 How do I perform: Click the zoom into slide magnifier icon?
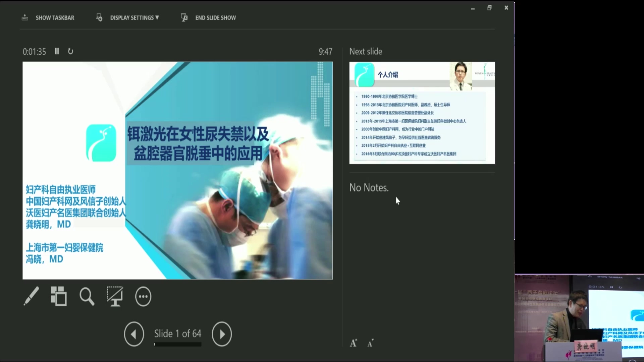[x=87, y=297]
